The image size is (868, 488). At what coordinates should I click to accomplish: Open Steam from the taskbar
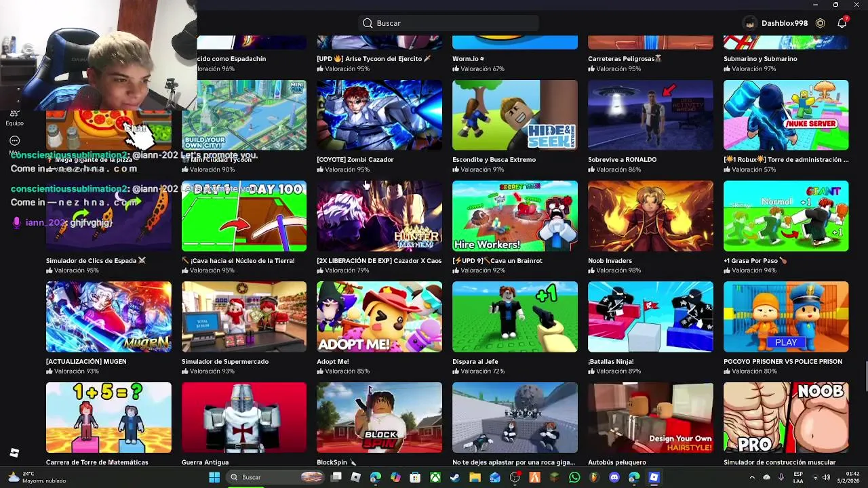click(455, 477)
